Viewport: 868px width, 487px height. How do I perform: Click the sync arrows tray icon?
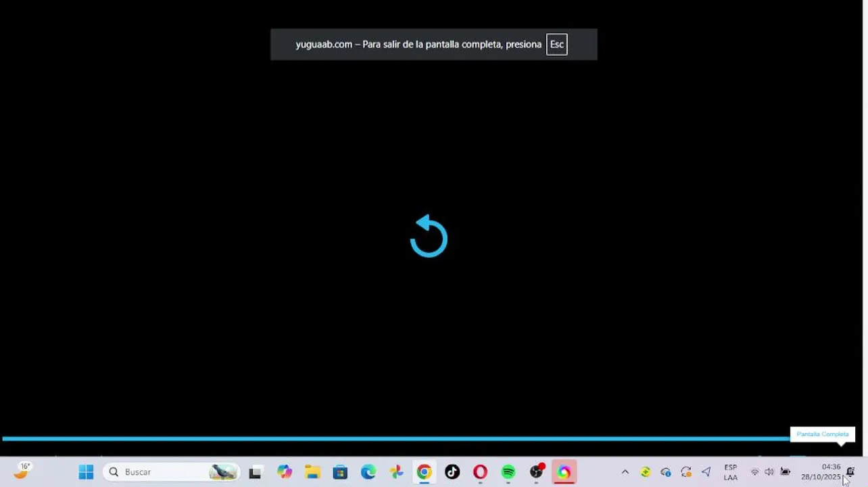tap(686, 472)
